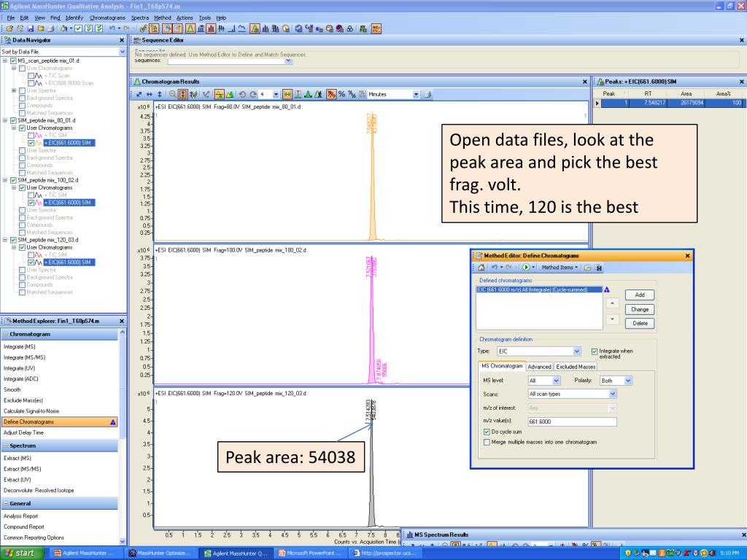Click the Change button in Method Editor
This screenshot has height=560, width=747.
pyautogui.click(x=640, y=309)
